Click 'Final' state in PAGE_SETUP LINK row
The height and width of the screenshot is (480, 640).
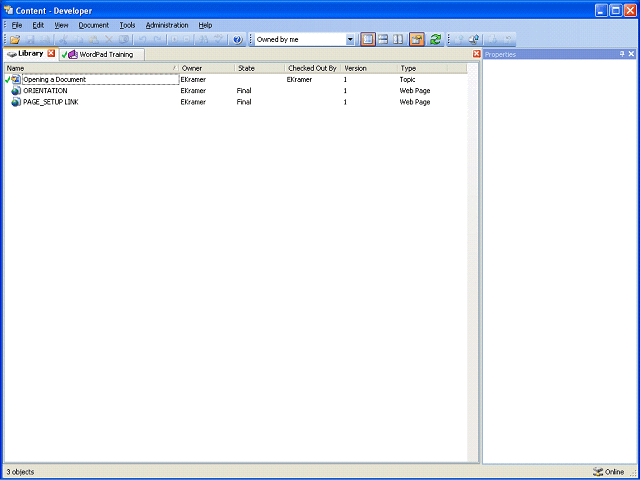[244, 102]
